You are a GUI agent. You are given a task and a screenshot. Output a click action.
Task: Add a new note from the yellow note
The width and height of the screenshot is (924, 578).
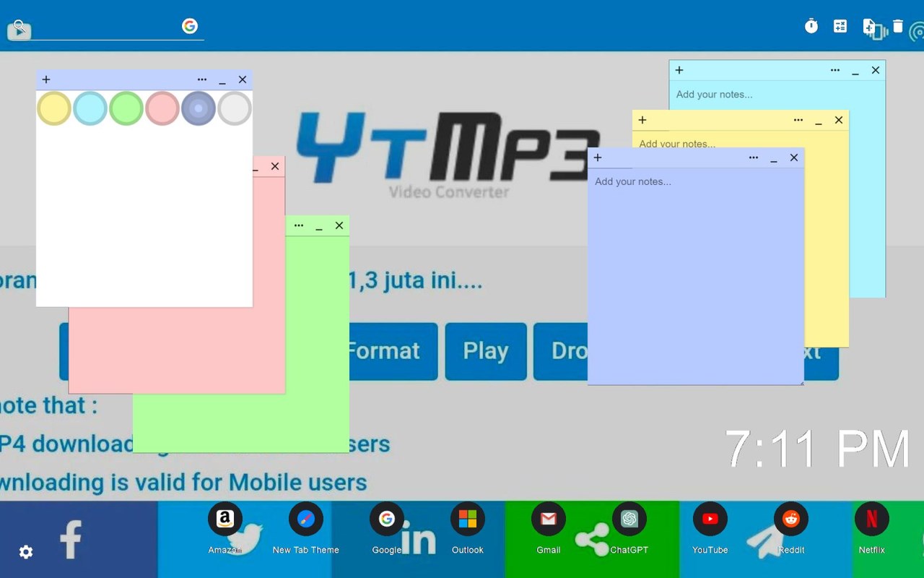click(642, 120)
